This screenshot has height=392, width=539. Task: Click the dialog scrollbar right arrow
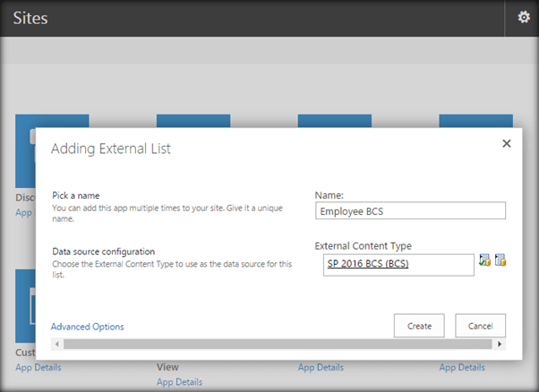500,344
